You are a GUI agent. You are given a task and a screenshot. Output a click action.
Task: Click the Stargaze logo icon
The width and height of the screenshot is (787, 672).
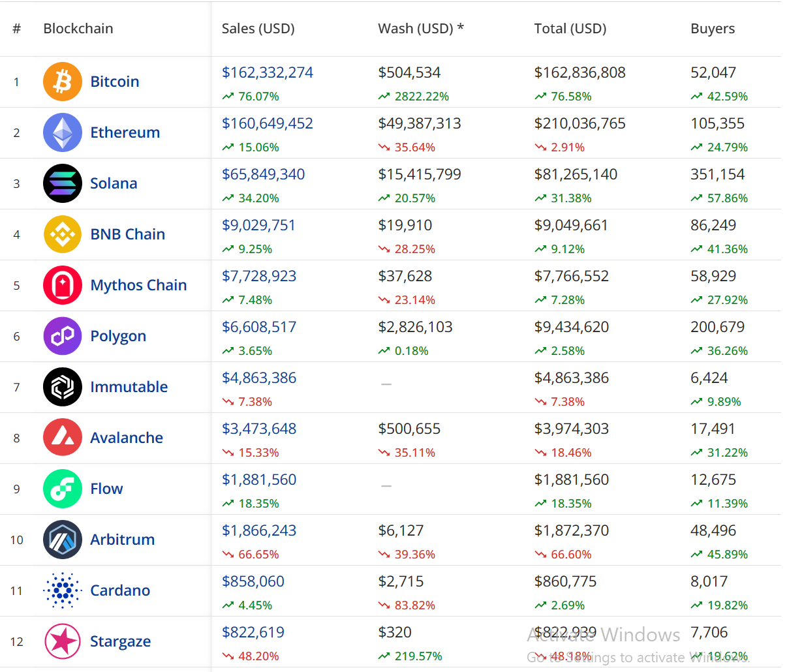(x=63, y=641)
